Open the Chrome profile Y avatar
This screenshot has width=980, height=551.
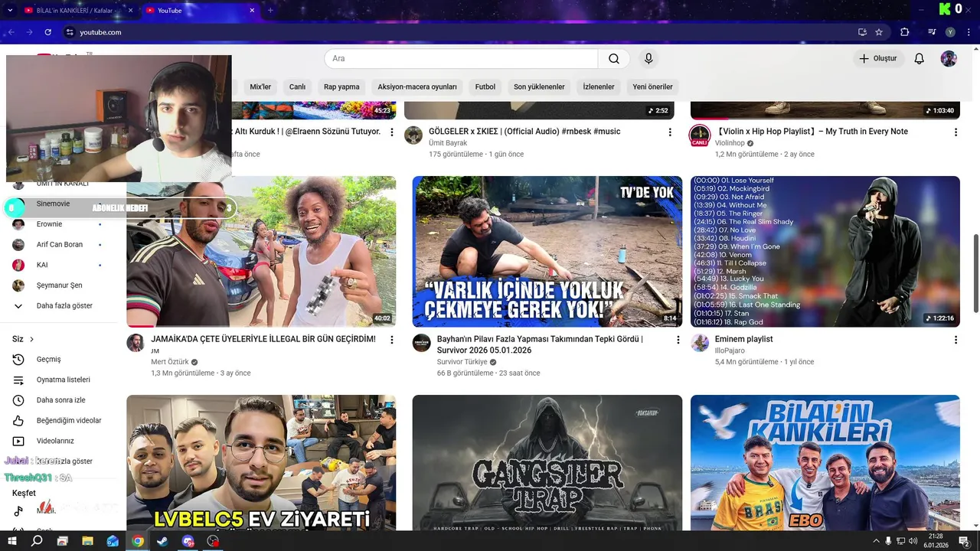pos(950,32)
